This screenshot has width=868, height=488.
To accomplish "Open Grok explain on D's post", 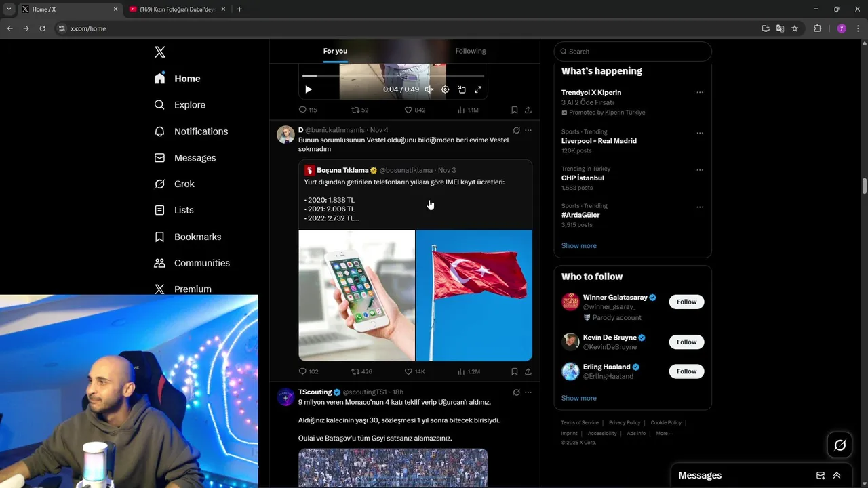I will tap(516, 130).
